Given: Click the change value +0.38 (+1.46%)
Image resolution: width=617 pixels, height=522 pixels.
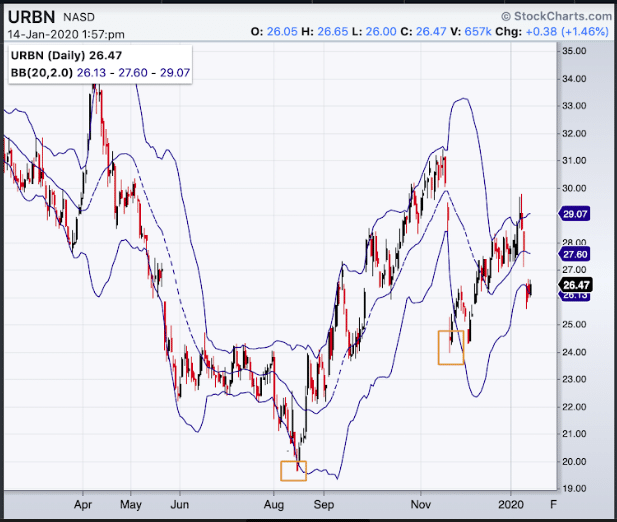Looking at the screenshot, I should pos(567,31).
